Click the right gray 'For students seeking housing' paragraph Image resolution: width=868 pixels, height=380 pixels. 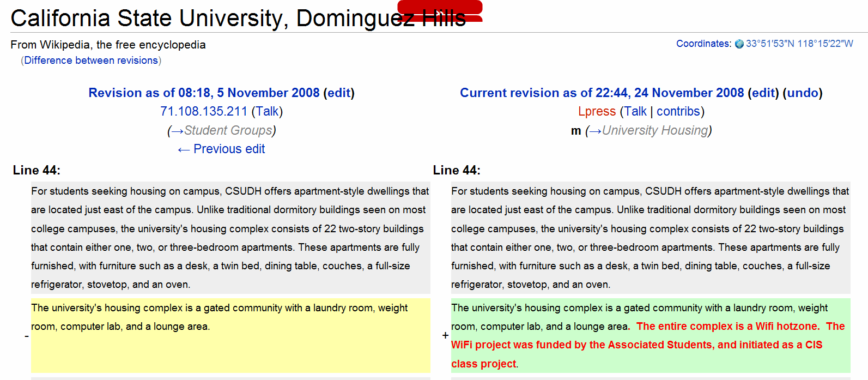[651, 238]
